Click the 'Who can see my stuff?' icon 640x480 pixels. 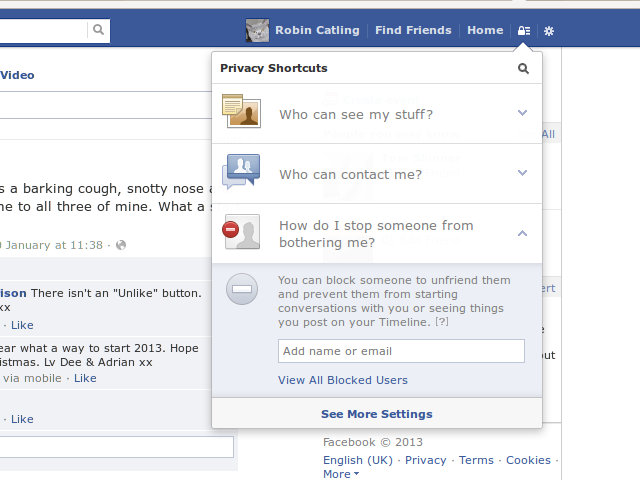click(241, 111)
